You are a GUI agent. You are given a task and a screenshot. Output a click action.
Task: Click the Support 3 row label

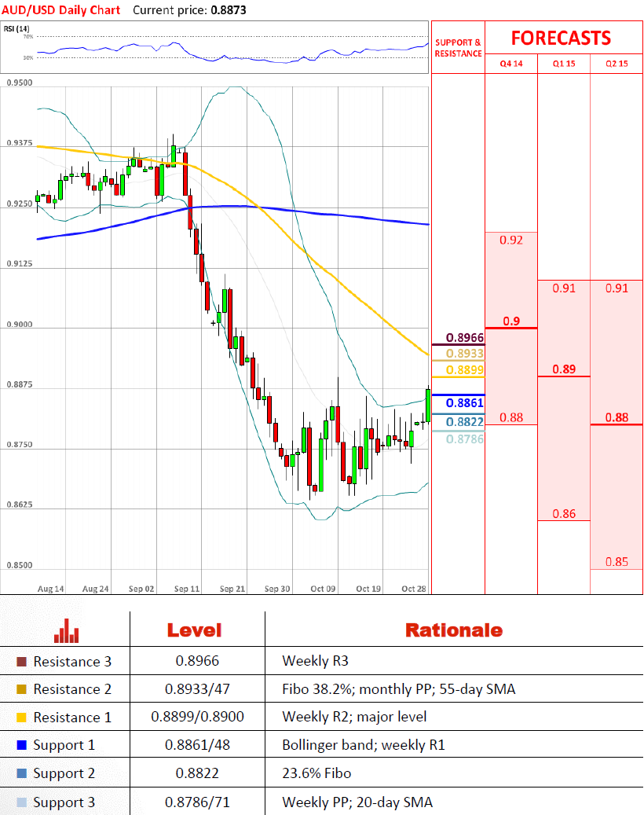pyautogui.click(x=64, y=802)
